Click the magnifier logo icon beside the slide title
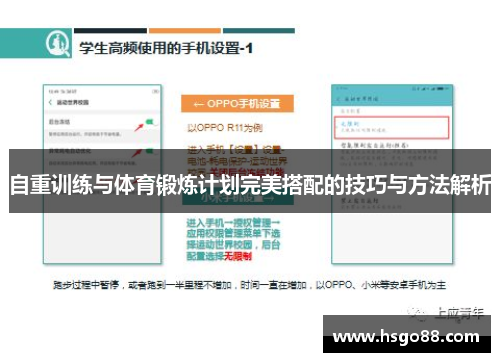 [58, 44]
